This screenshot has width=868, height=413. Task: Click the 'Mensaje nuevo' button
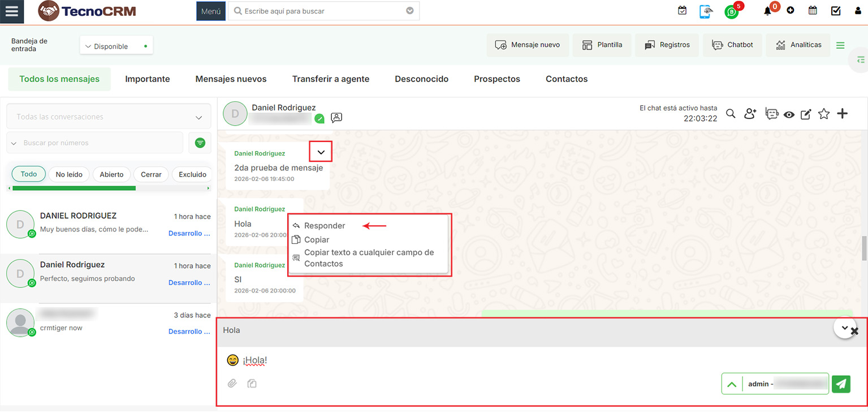[x=527, y=45]
